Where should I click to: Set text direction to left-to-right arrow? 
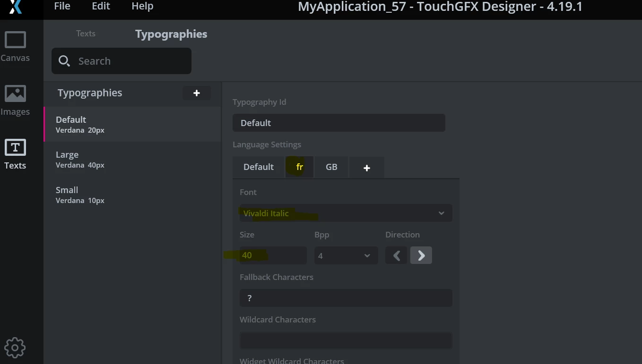[421, 255]
